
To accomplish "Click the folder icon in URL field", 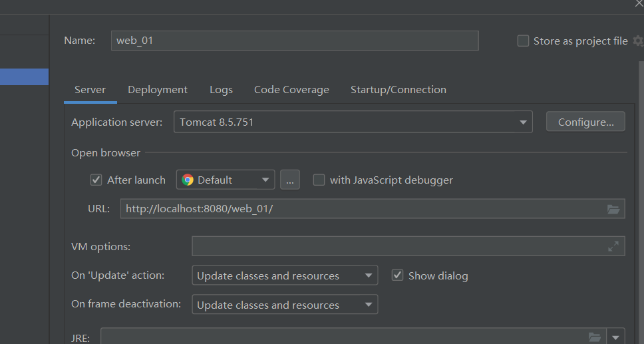I will [613, 209].
